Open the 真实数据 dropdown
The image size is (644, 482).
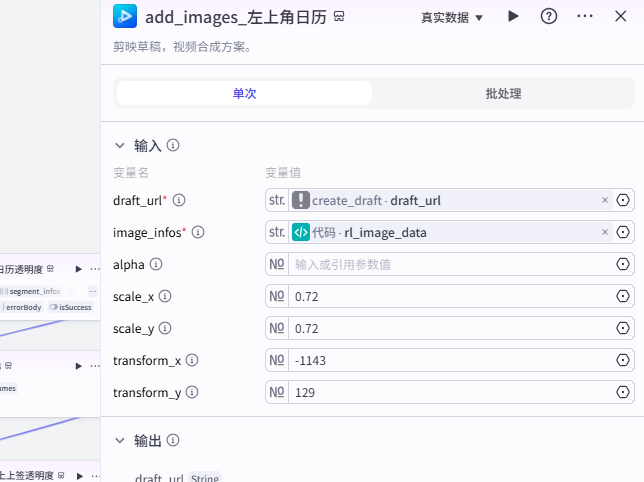(x=452, y=17)
